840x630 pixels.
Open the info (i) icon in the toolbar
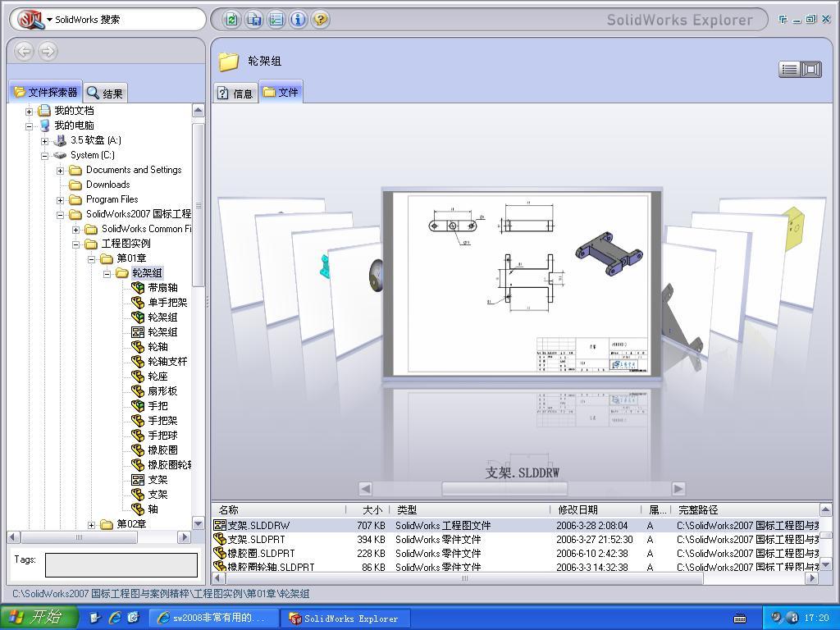298,20
